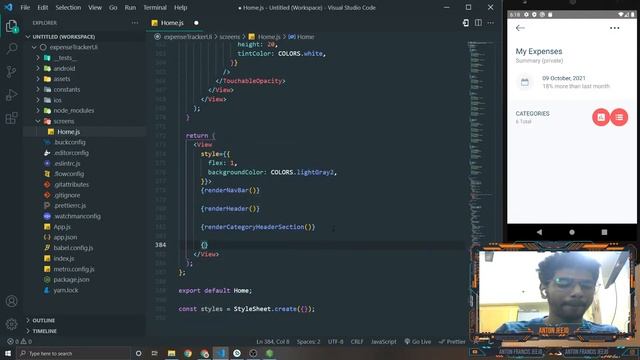The height and width of the screenshot is (360, 640).
Task: Open the Manage gear icon
Action: pos(11,324)
